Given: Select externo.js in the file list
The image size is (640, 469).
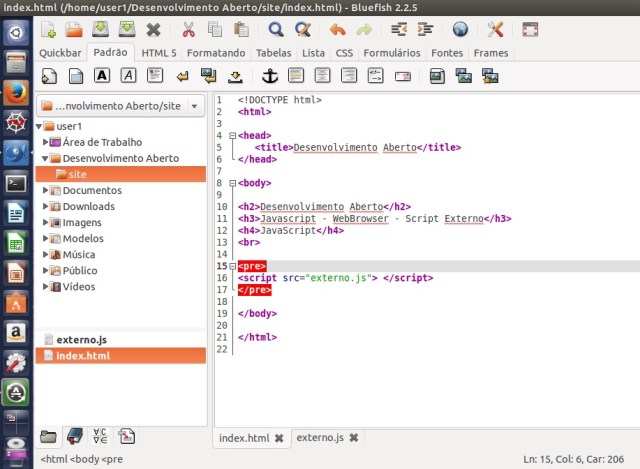Looking at the screenshot, I should tap(82, 340).
